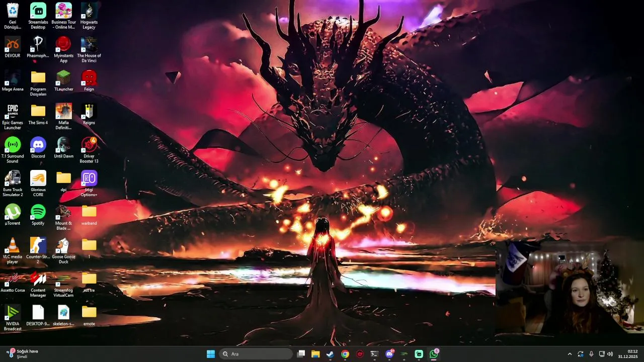
Task: Click the microphone icon in system tray
Action: (591, 354)
